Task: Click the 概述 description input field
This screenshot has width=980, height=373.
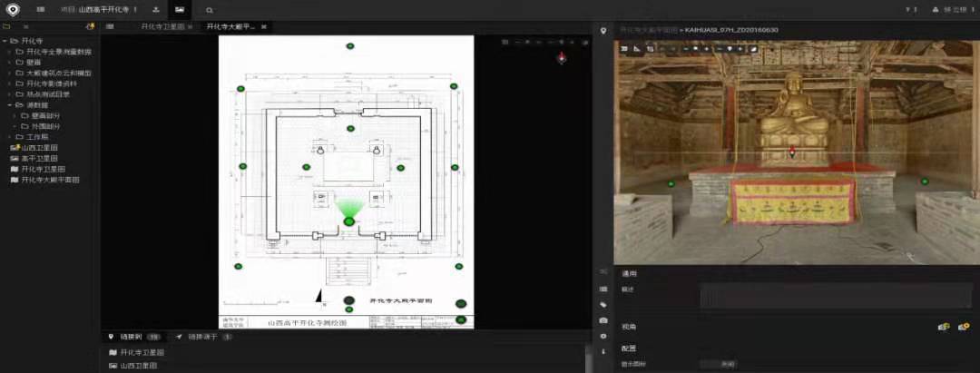Action: point(835,295)
